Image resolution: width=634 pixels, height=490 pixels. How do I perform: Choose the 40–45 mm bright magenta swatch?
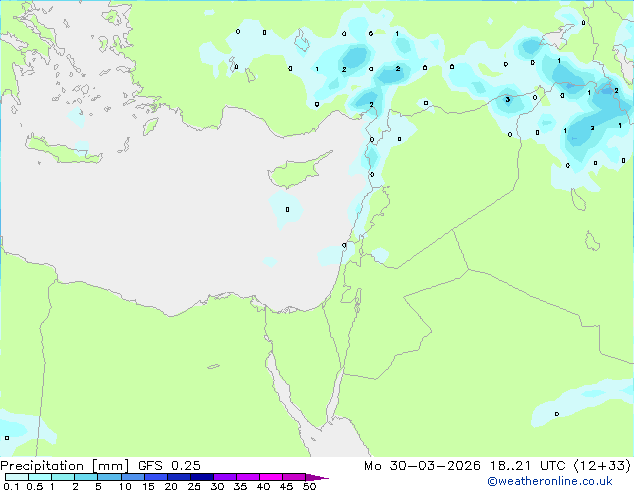click(x=271, y=477)
